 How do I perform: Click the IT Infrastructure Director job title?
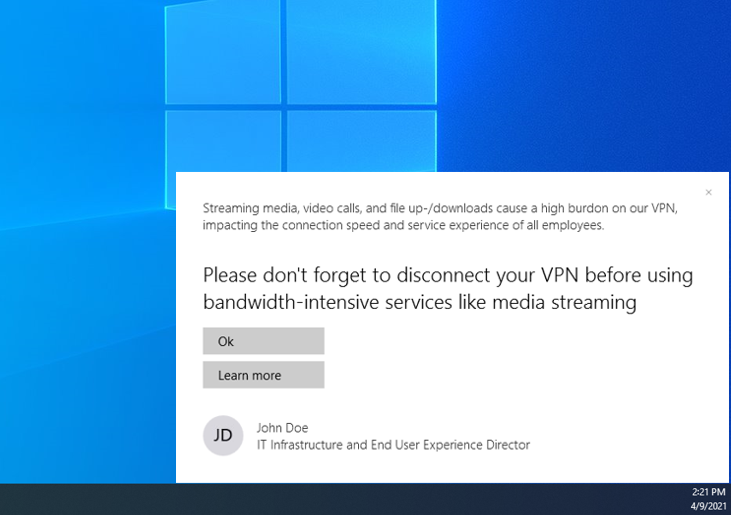(x=393, y=445)
